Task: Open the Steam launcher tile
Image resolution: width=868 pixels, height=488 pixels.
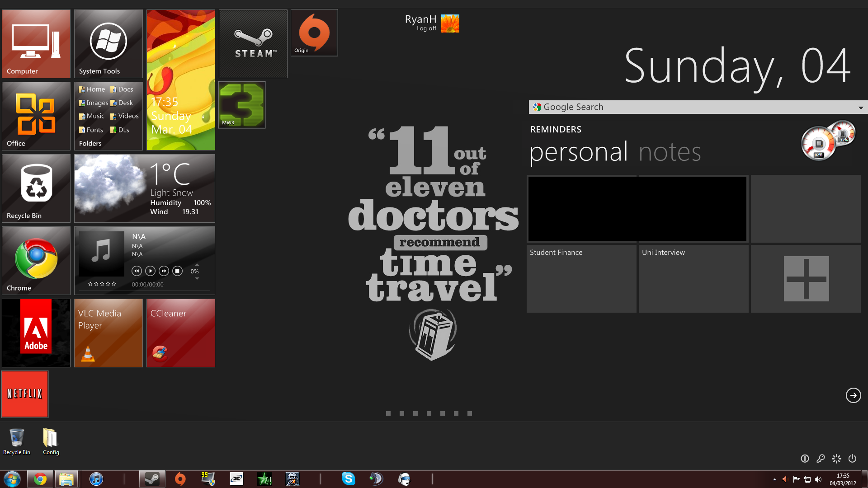Action: [x=253, y=44]
